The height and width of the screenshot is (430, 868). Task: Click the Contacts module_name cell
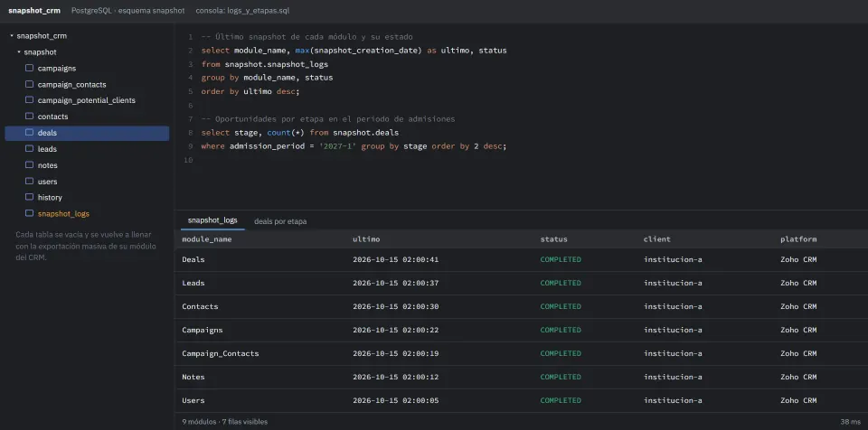click(x=200, y=306)
